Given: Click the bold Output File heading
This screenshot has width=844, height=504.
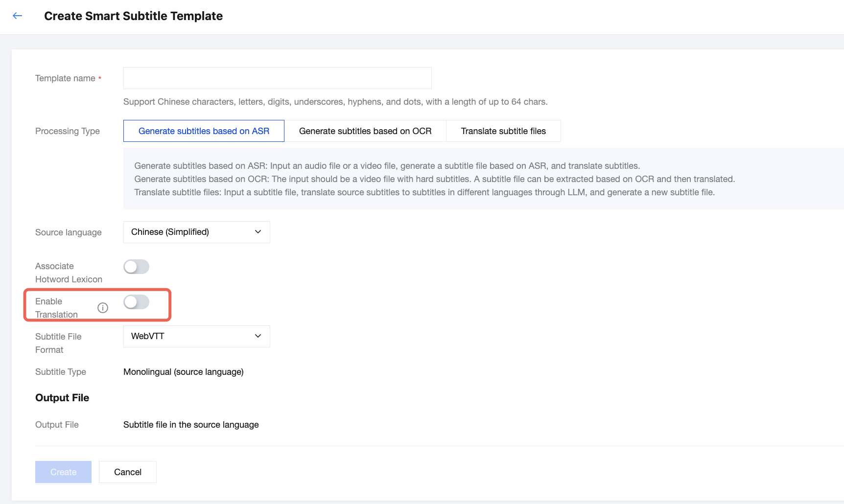Looking at the screenshot, I should [x=62, y=398].
